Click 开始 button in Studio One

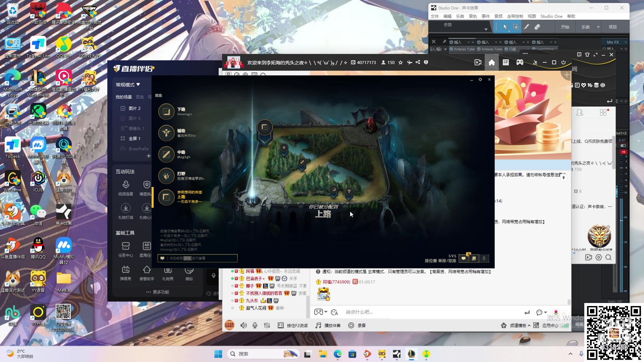pos(565,27)
